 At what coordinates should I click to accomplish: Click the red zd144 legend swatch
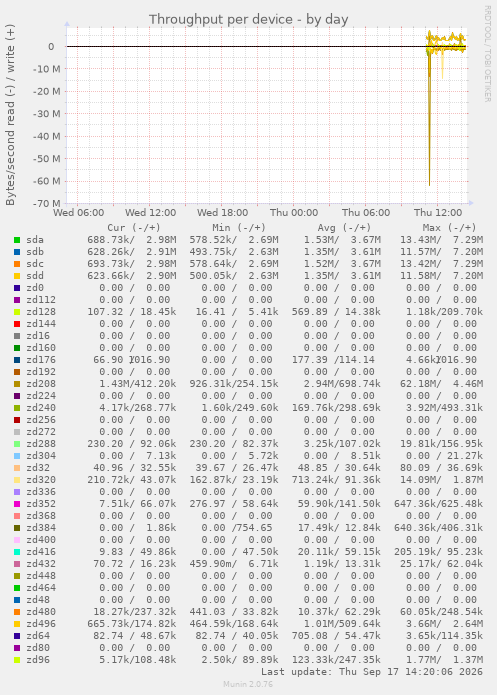pyautogui.click(x=17, y=324)
